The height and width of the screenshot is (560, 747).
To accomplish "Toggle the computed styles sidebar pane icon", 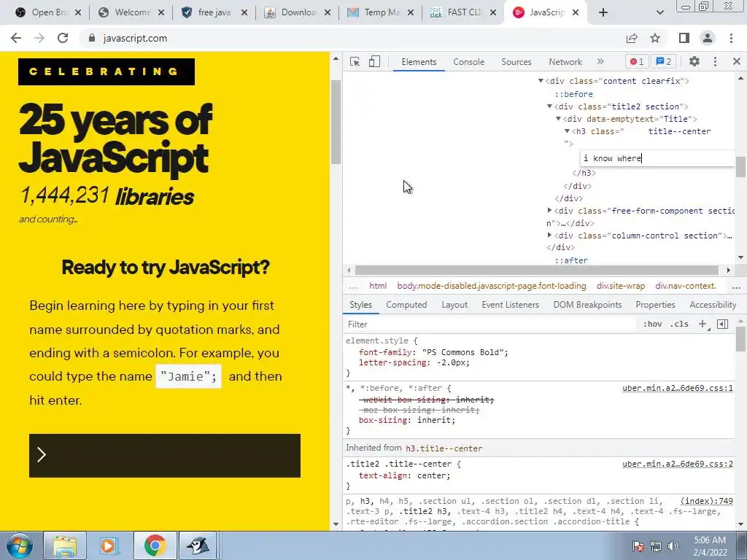I will [723, 324].
